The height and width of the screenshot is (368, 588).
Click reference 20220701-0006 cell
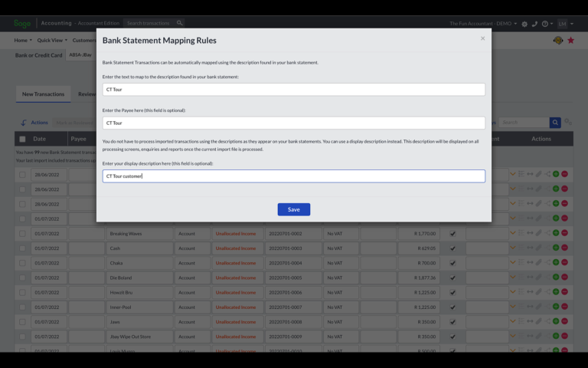pyautogui.click(x=293, y=292)
